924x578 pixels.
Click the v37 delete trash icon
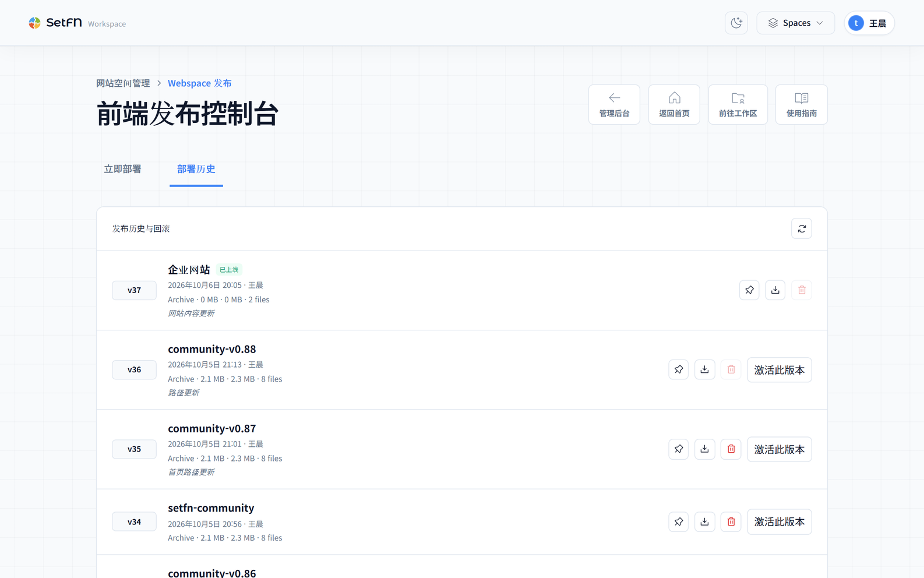[x=802, y=290]
